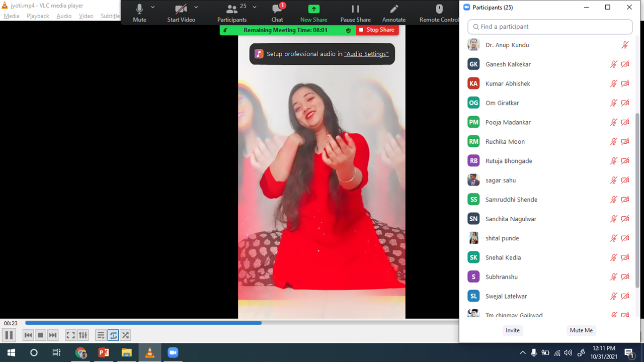Click the participants list scrollbar
This screenshot has width=644, height=362.
click(x=637, y=201)
